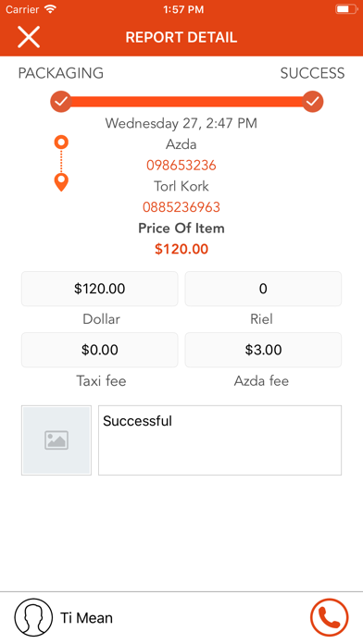363x644 pixels.
Task: Check the Wi-Fi status icon
Action: 51,9
